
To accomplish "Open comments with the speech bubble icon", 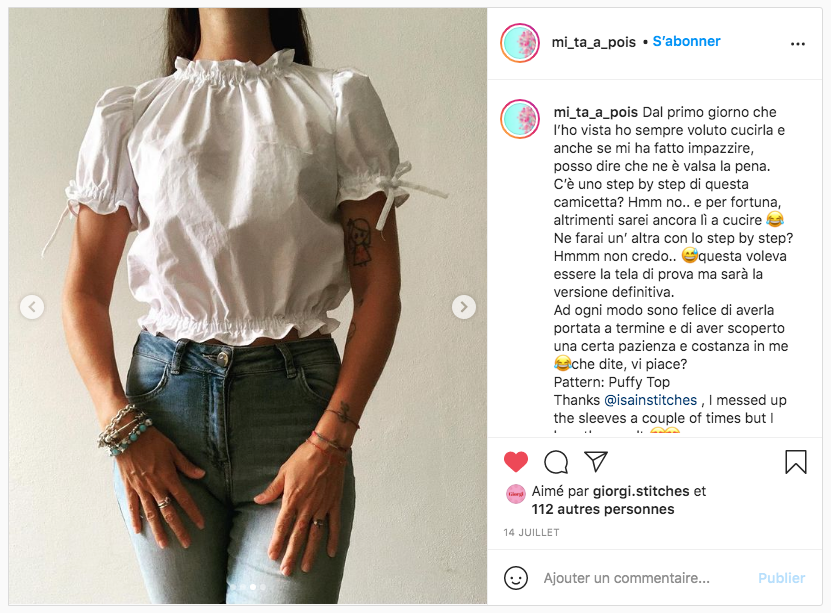I will click(556, 461).
